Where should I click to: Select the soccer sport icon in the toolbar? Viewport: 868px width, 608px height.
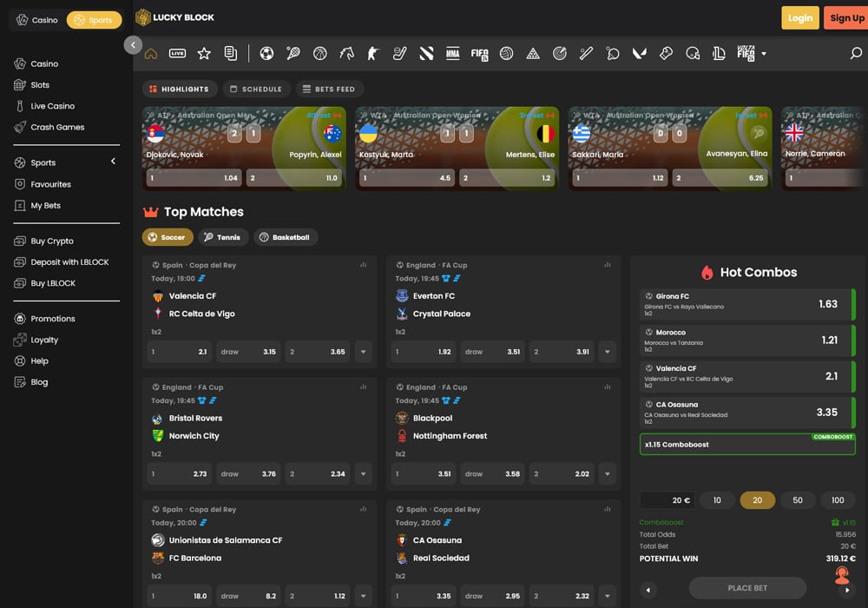coord(266,53)
